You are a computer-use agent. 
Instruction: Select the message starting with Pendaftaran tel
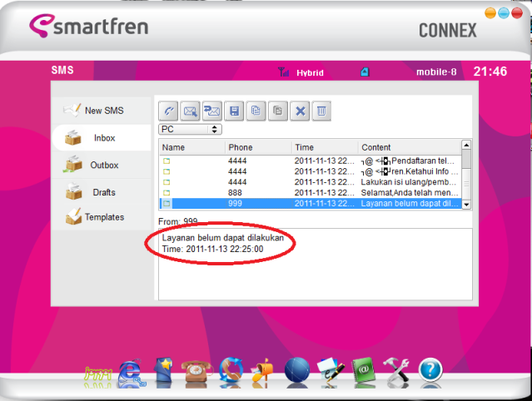[x=311, y=161]
